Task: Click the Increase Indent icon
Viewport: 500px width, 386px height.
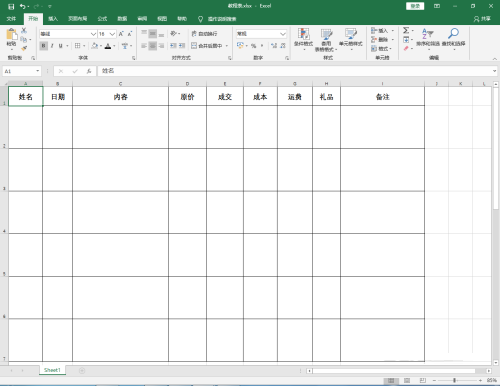Action: coord(182,46)
